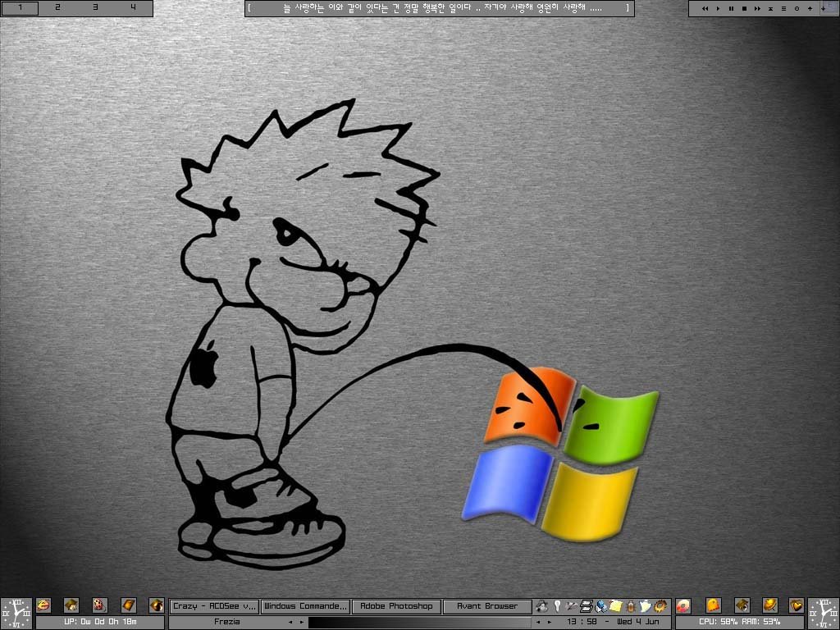Viewport: 840px width, 630px height.
Task: Click the orange planet shortcut icon
Action: coord(769,605)
